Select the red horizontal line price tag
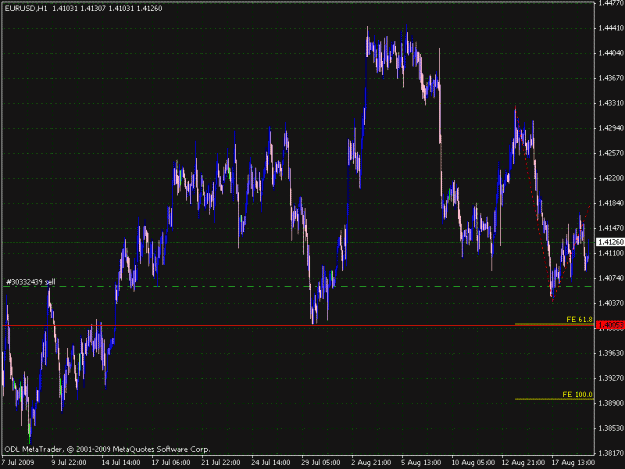Screen dimensions: 625x469 click(x=610, y=326)
